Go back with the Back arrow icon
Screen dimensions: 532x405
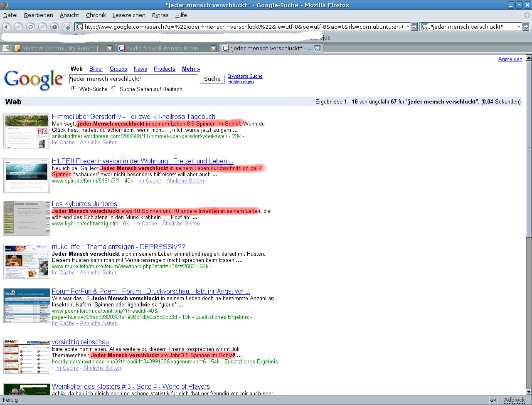point(6,27)
